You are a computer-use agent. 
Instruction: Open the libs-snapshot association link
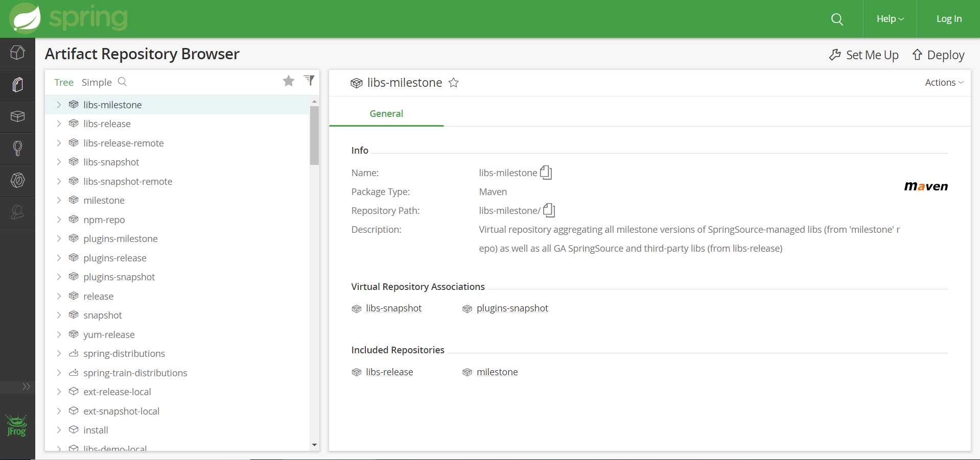[393, 308]
